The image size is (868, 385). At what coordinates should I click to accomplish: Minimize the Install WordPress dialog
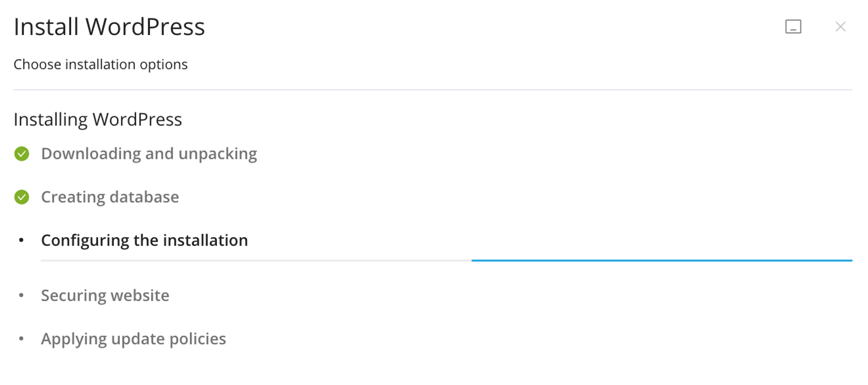click(793, 27)
